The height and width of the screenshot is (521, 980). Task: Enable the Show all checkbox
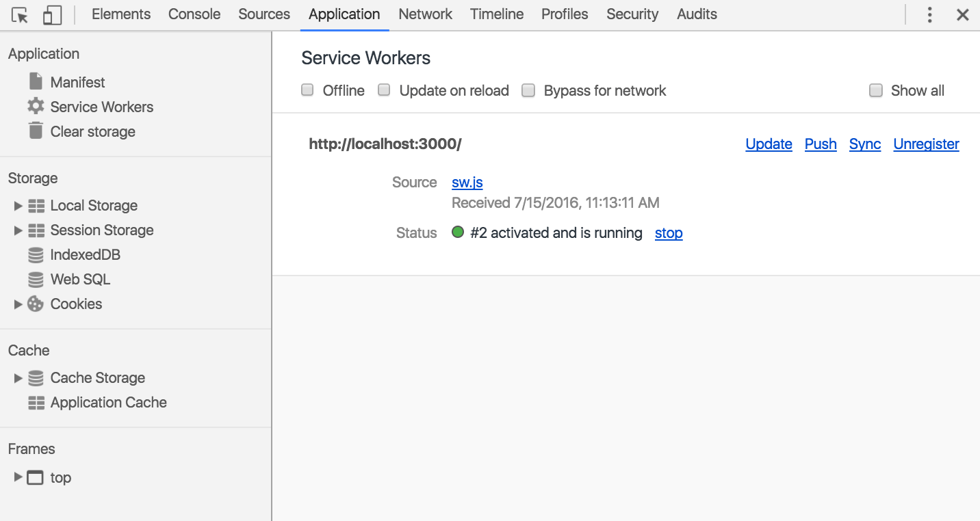[x=875, y=90]
